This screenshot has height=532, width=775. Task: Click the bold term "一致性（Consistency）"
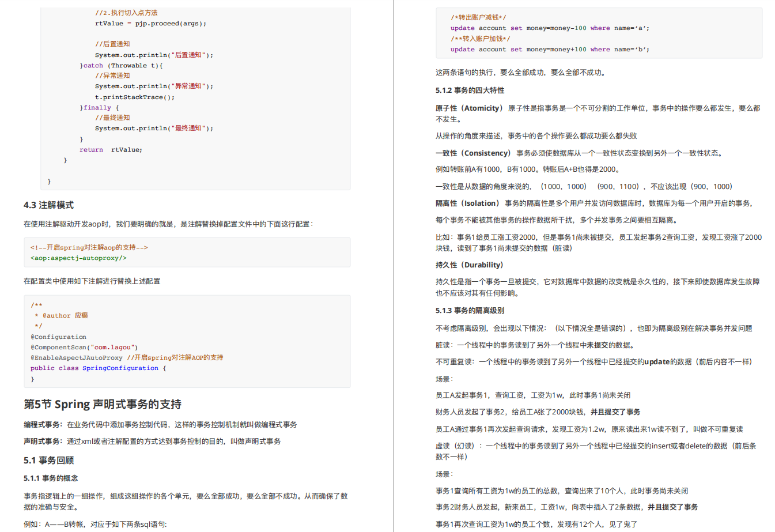pyautogui.click(x=473, y=153)
